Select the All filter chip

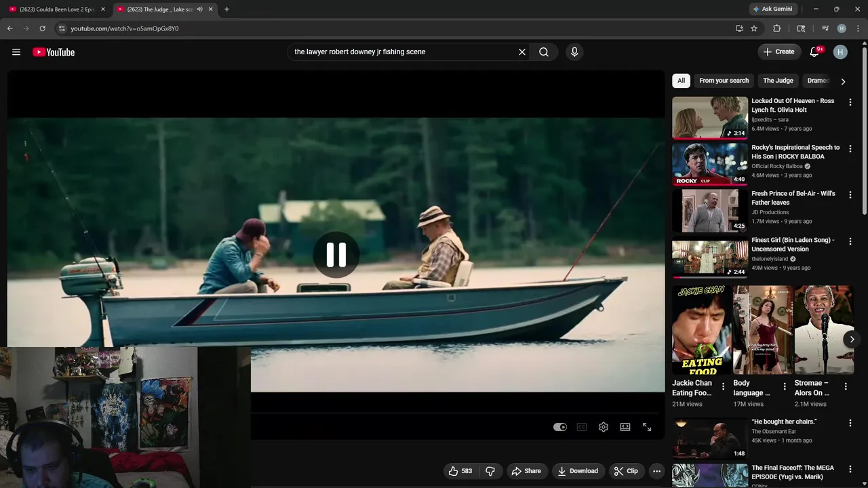click(x=681, y=81)
